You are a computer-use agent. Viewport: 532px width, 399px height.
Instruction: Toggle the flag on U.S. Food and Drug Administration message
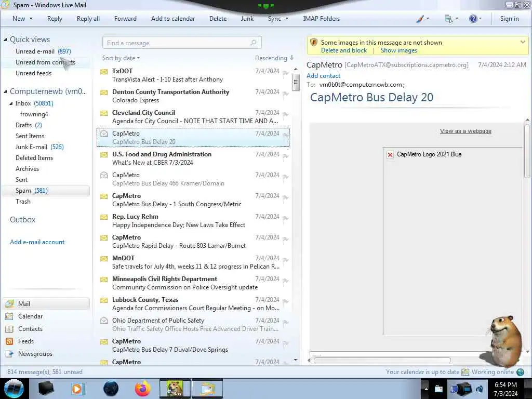(x=285, y=156)
